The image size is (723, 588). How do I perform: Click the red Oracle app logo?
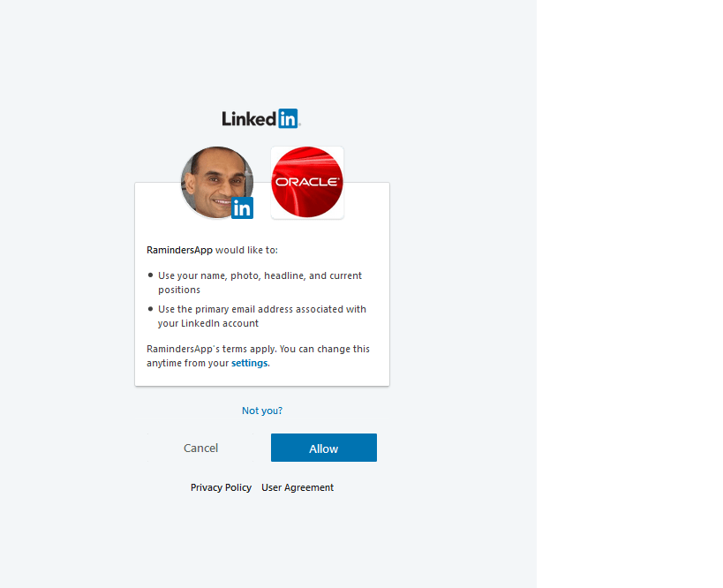click(x=307, y=182)
